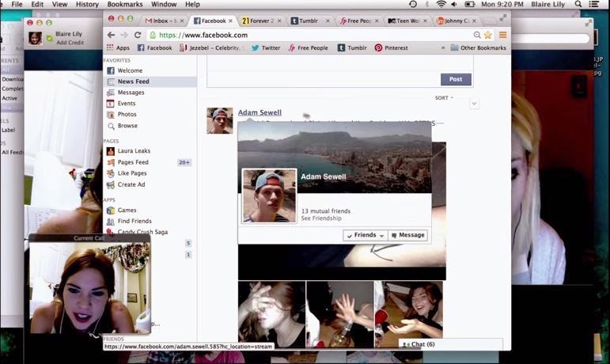Open Find Friends in sidebar

135,221
